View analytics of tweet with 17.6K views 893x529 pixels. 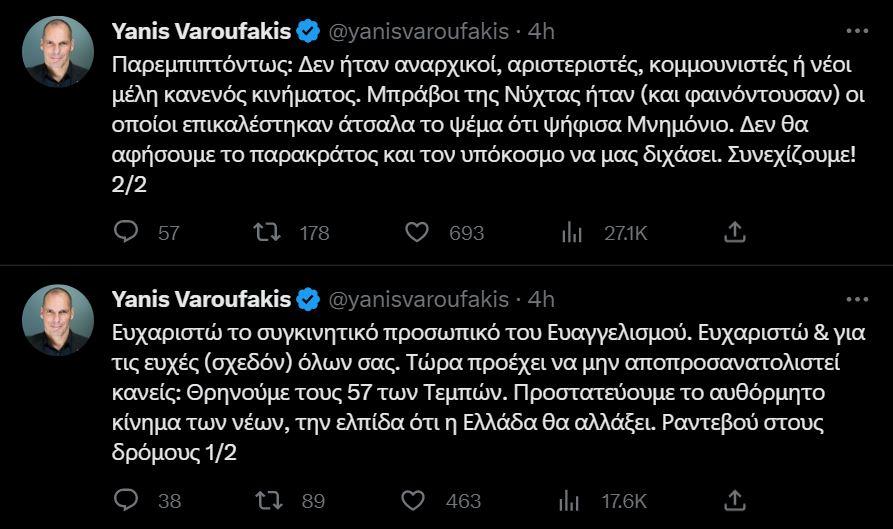coord(572,499)
